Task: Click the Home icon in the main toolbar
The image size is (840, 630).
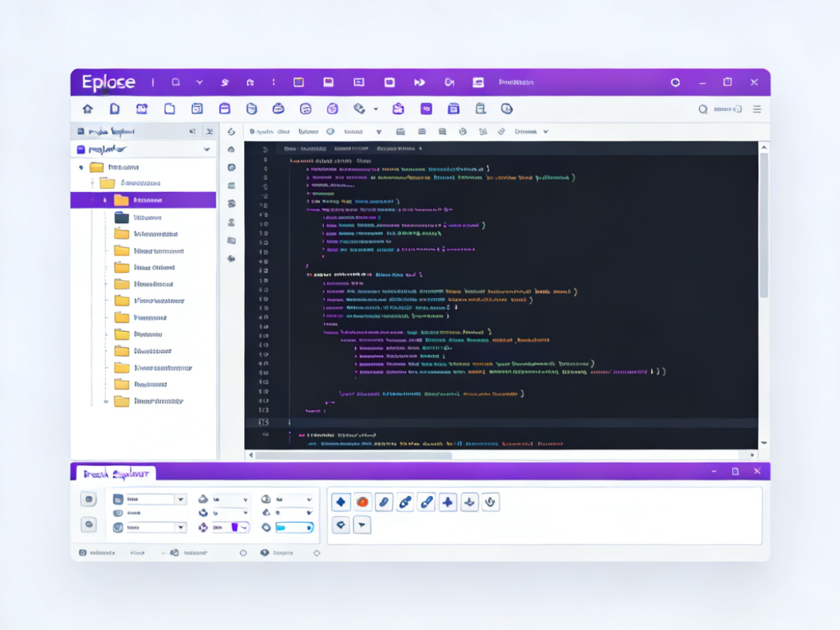Action: 87,108
